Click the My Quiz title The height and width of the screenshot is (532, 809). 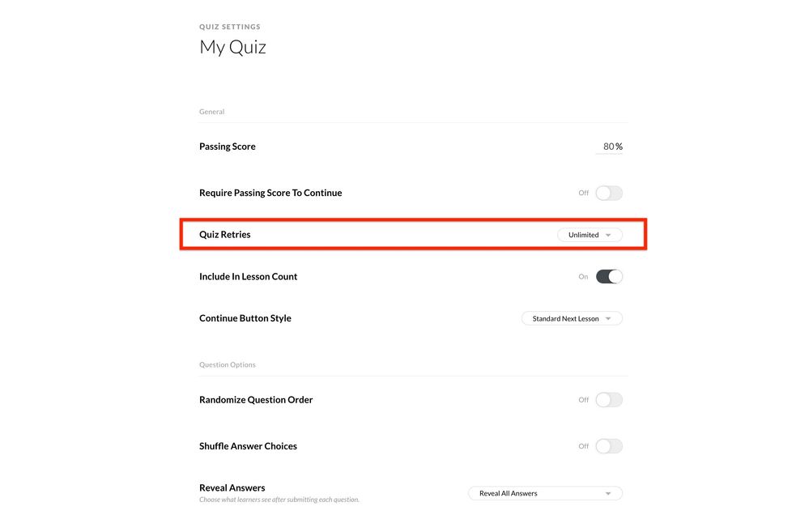coord(232,47)
